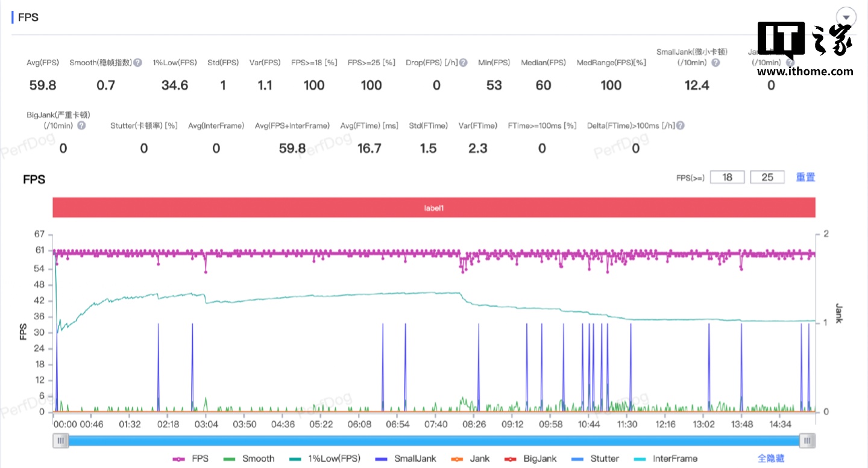Image resolution: width=868 pixels, height=468 pixels.
Task: Click help icon next to Smooth(稳帧指数)
Action: (x=137, y=63)
